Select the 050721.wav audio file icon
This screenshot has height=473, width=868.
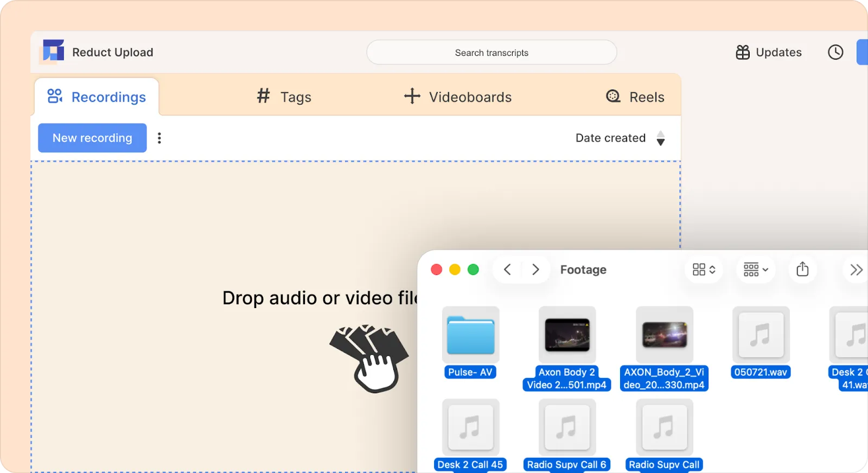(761, 335)
